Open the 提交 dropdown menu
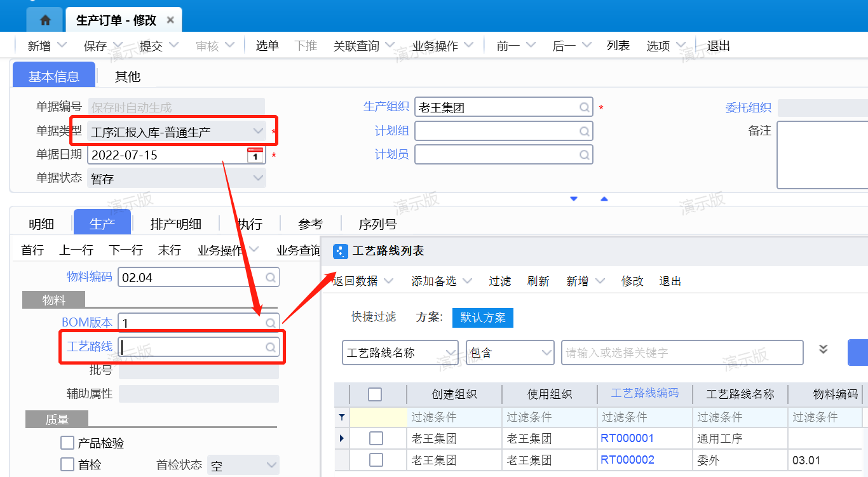This screenshot has width=868, height=477. [x=173, y=45]
